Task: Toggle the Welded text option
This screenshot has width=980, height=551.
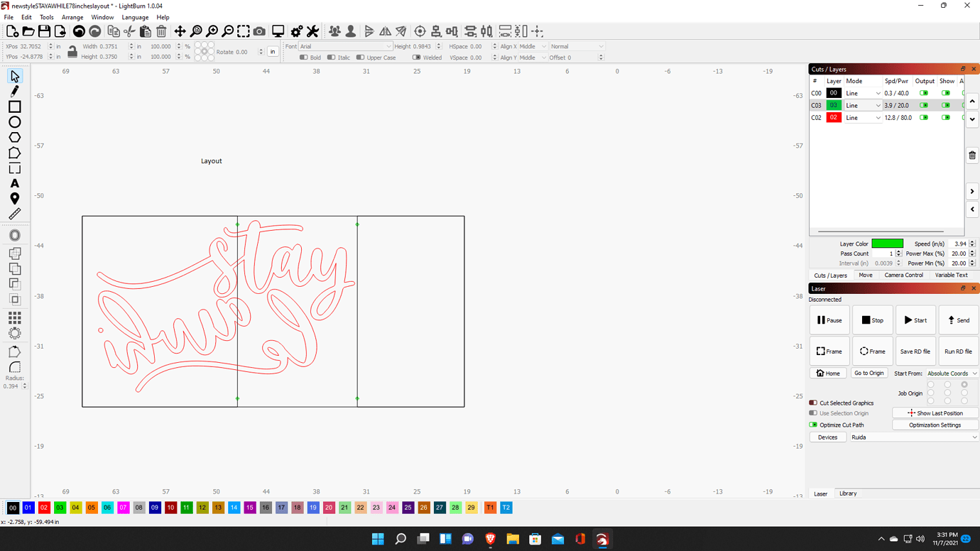Action: [418, 58]
